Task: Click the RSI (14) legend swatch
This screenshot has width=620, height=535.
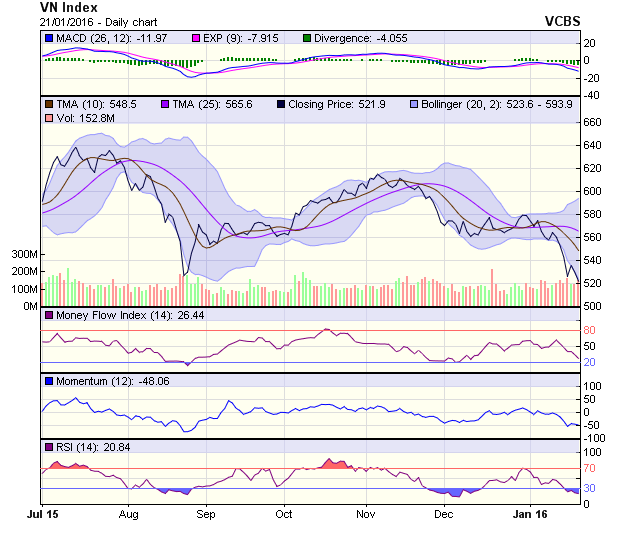Action: [x=47, y=445]
